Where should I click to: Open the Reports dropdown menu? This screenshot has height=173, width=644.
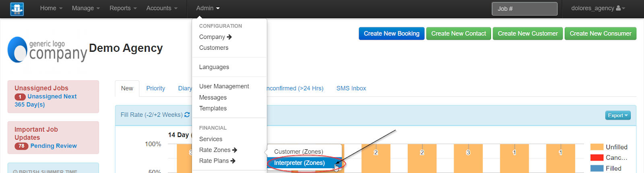pos(123,8)
